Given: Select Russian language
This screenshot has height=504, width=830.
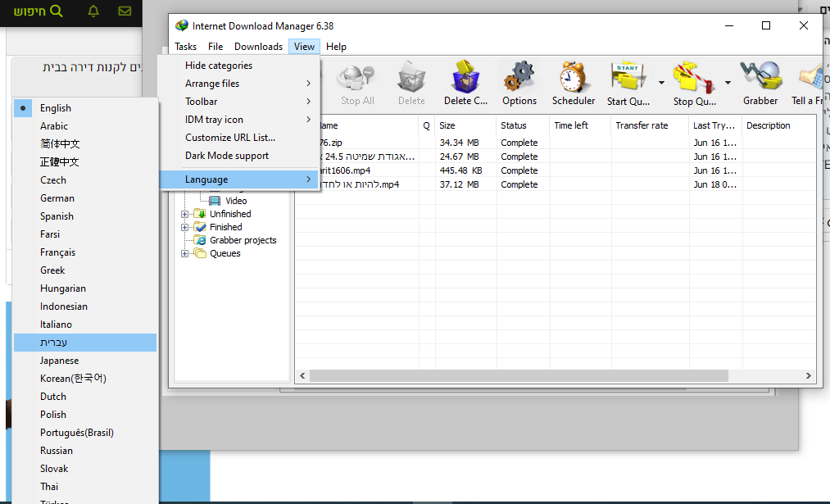Looking at the screenshot, I should (85, 451).
